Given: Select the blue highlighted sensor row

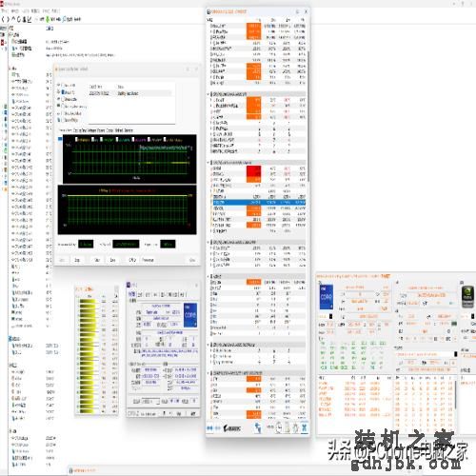Looking at the screenshot, I should (259, 202).
